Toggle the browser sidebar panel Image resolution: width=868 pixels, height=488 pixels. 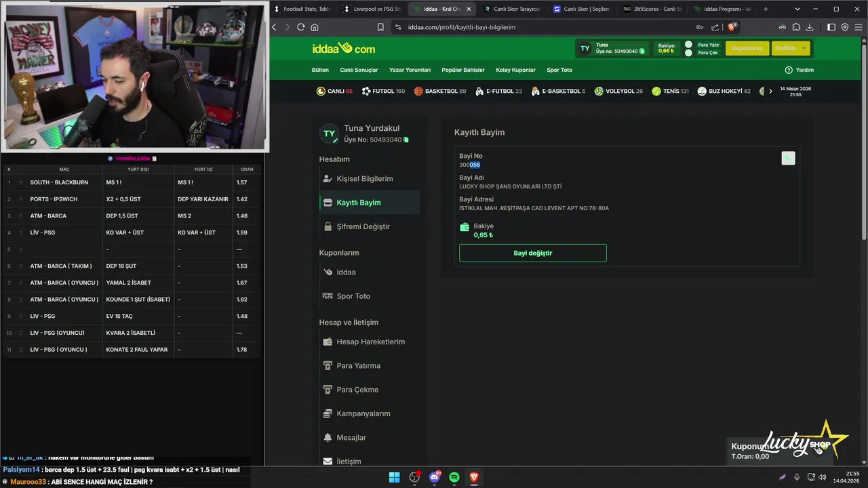tap(831, 27)
